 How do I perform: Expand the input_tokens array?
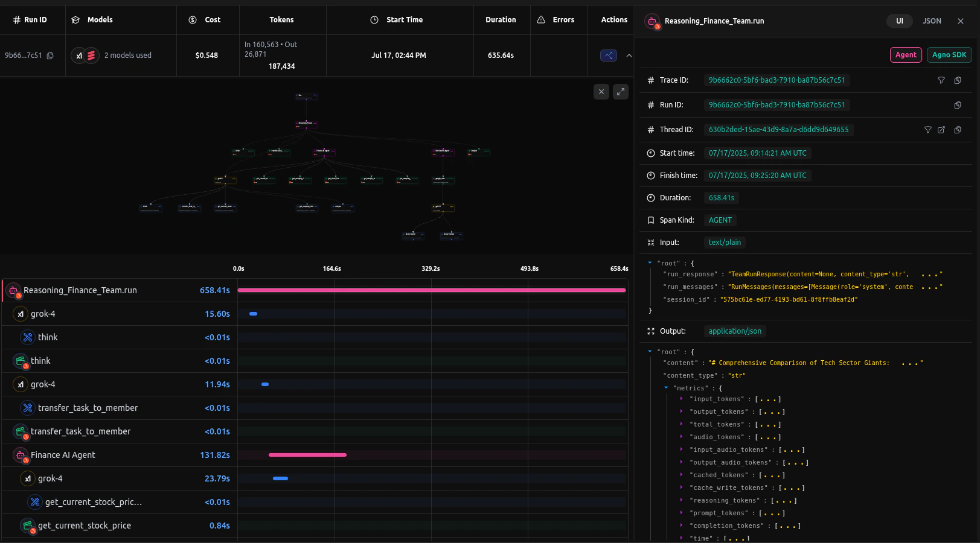click(x=682, y=399)
